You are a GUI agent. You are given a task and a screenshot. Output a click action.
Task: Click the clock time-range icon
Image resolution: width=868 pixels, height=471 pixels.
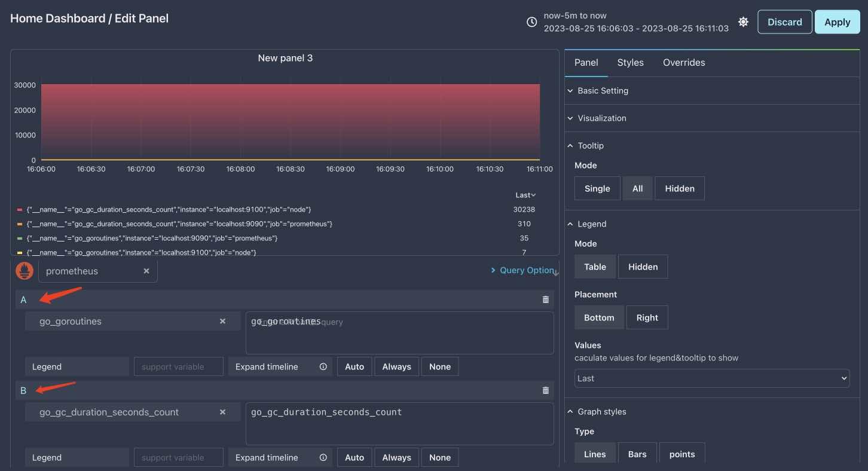pos(531,22)
